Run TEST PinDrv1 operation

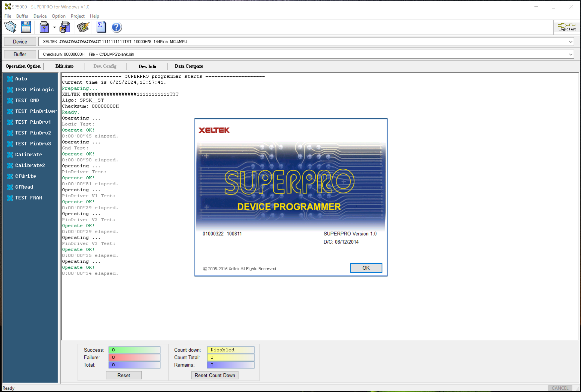click(x=29, y=122)
